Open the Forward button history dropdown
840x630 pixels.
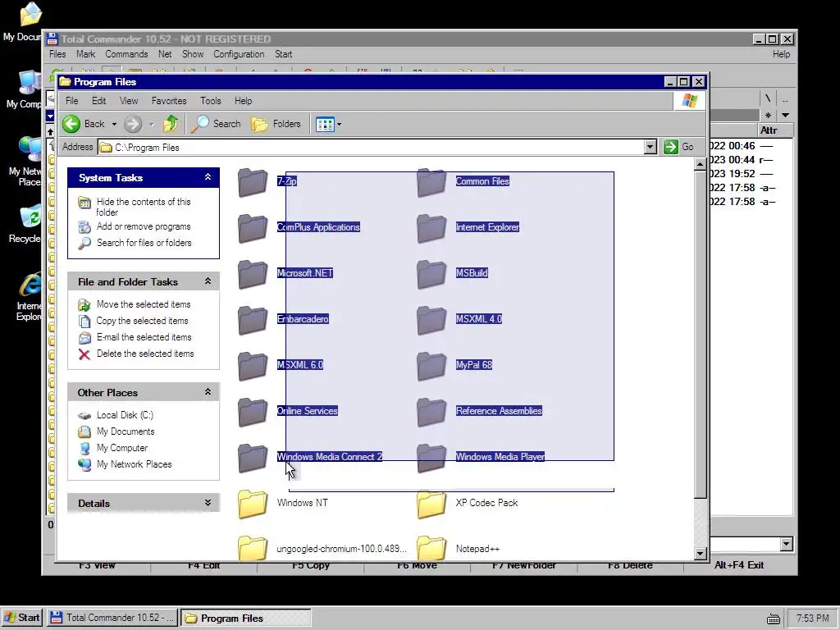pyautogui.click(x=152, y=125)
